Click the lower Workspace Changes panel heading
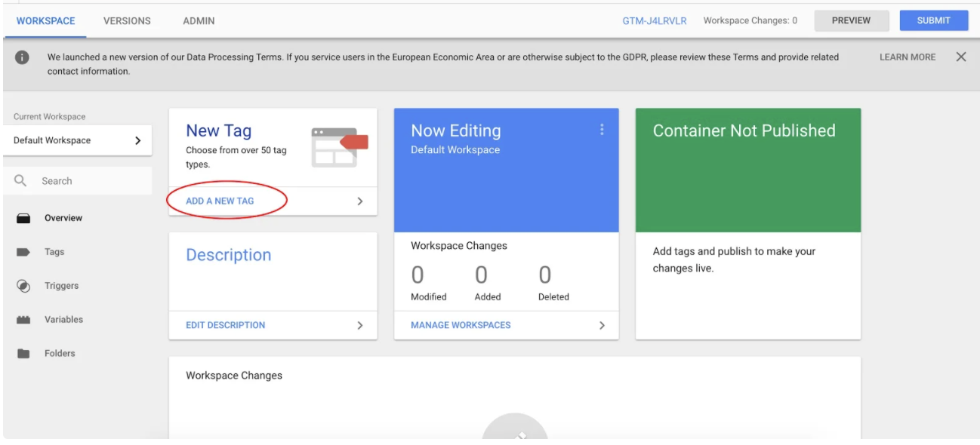The image size is (980, 445). point(234,375)
